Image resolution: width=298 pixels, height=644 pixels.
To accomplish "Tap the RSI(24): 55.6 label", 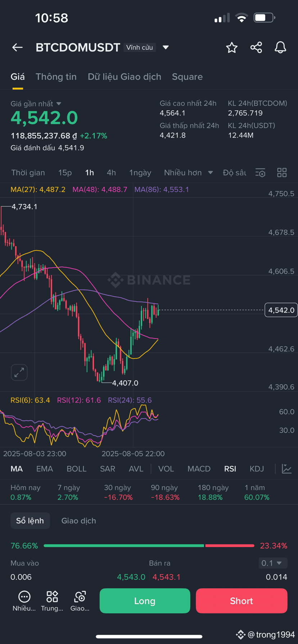I will [130, 400].
